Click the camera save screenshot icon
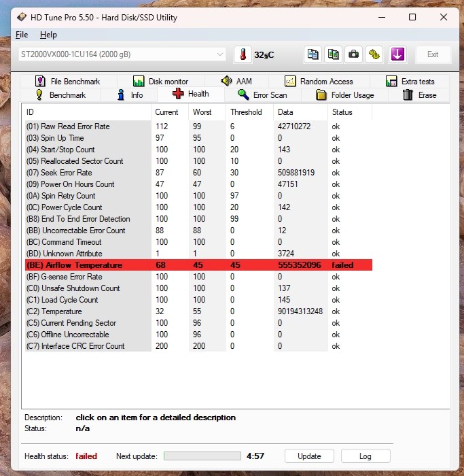Screen dimensions: 464x476 (353, 54)
